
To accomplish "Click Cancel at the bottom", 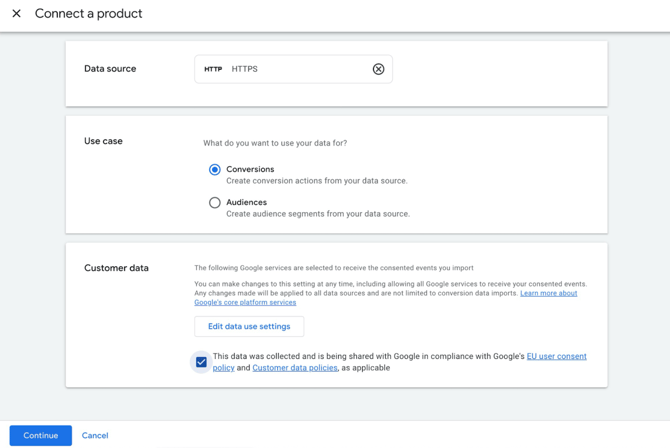I will click(95, 436).
